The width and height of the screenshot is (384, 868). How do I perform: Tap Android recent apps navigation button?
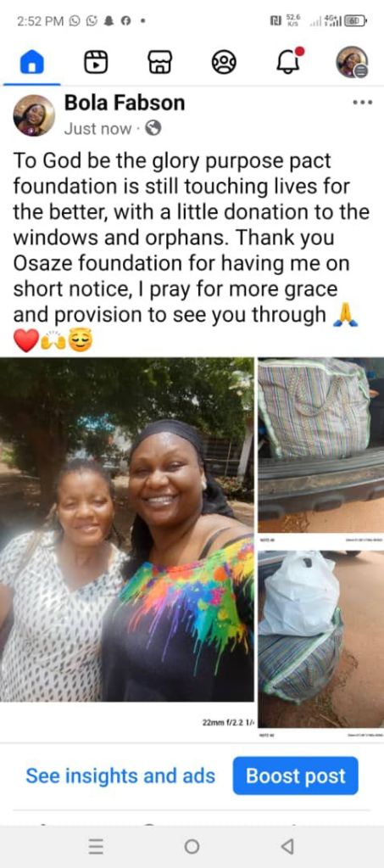click(96, 847)
